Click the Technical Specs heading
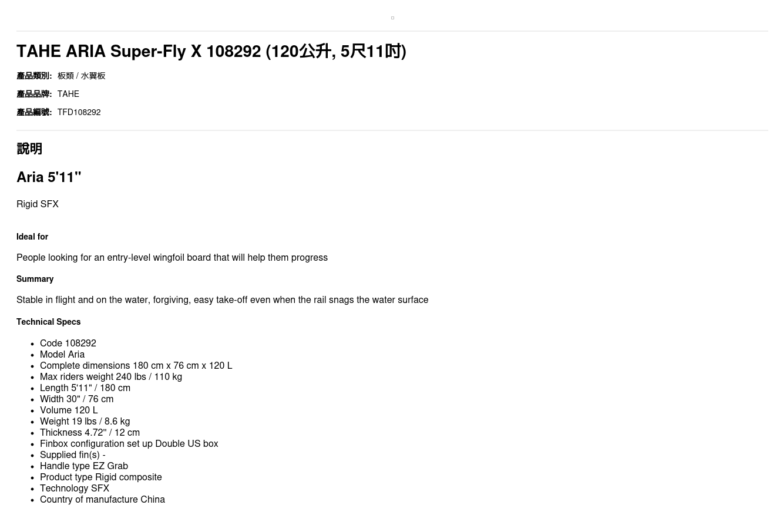This screenshot has width=780, height=532. click(x=48, y=322)
